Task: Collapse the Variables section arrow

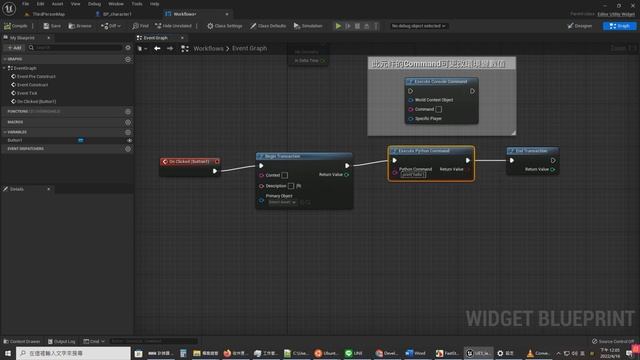Action: pyautogui.click(x=4, y=132)
